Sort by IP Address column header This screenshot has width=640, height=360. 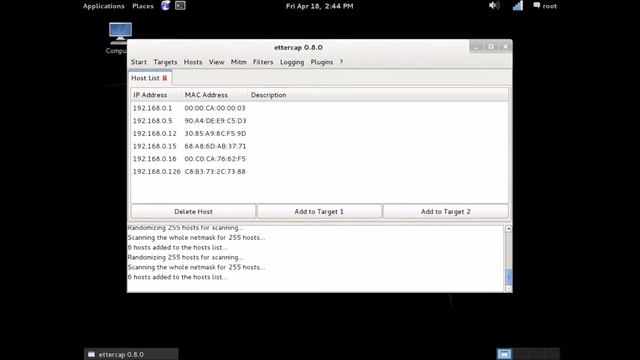[156, 95]
